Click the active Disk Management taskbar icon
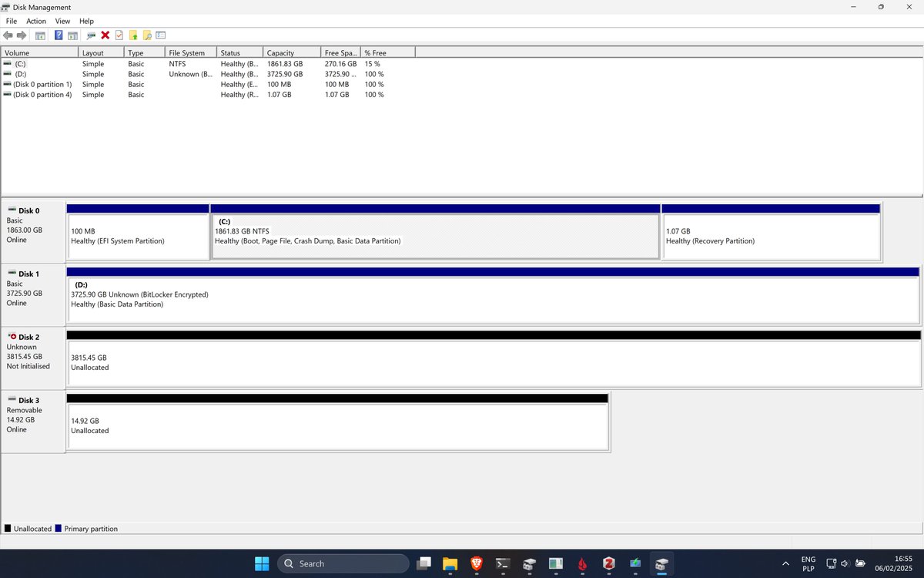924x578 pixels. point(661,563)
